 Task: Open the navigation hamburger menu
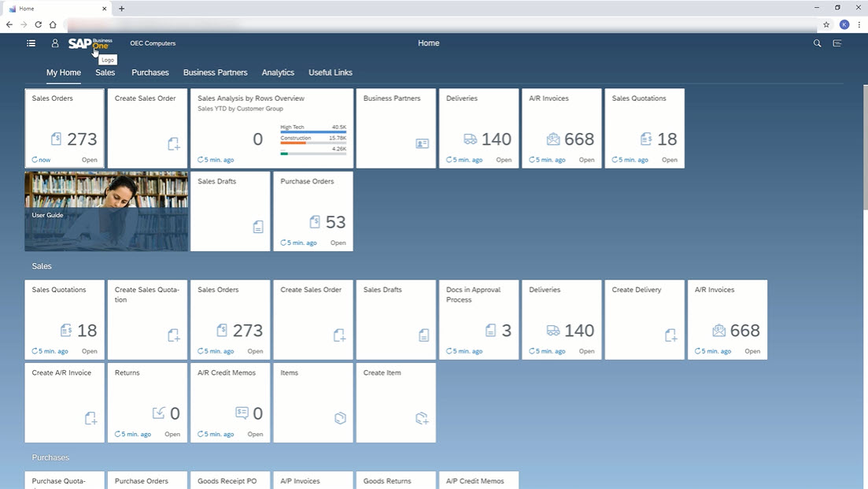pos(31,43)
